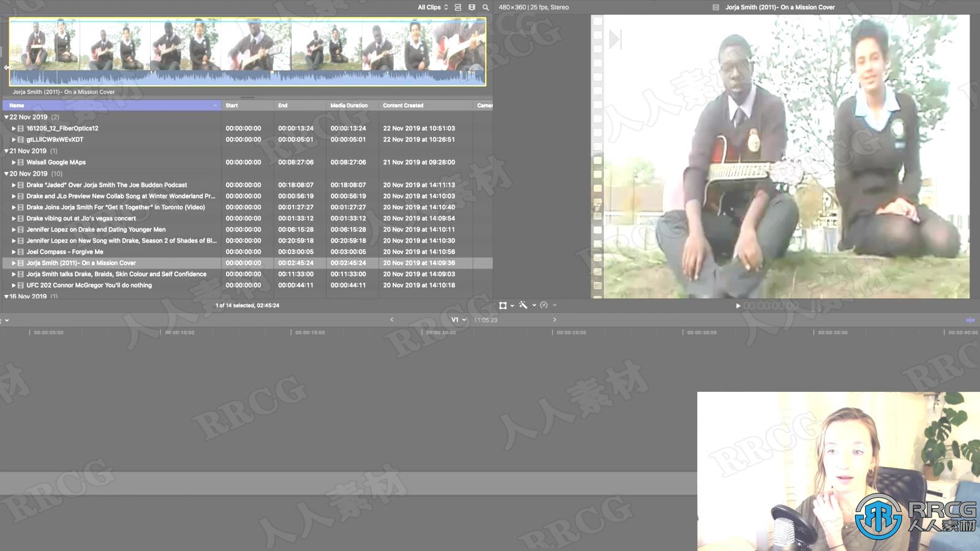980x551 pixels.
Task: Click the 00:00:25:00 ruler mark
Action: tap(571, 332)
